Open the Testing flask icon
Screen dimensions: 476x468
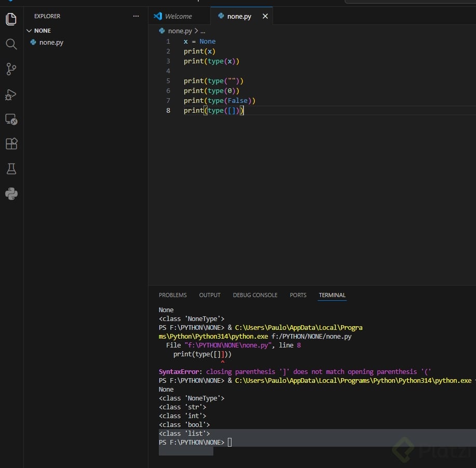pyautogui.click(x=11, y=169)
